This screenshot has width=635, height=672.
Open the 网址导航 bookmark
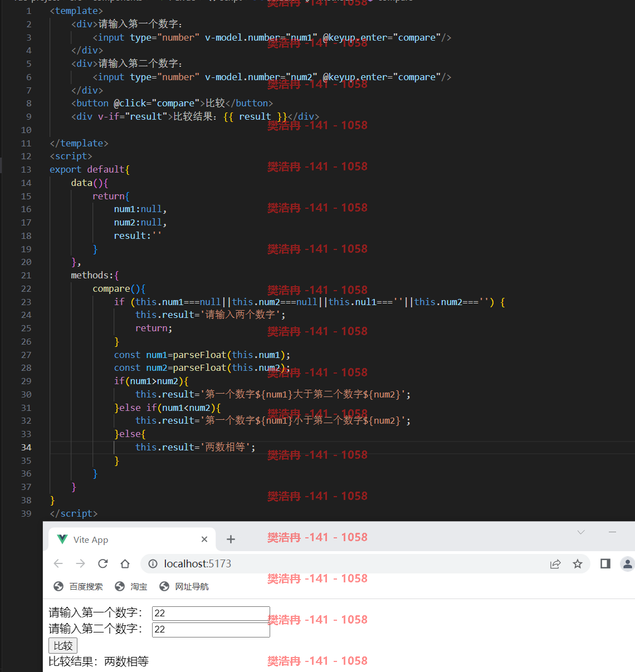pos(184,586)
